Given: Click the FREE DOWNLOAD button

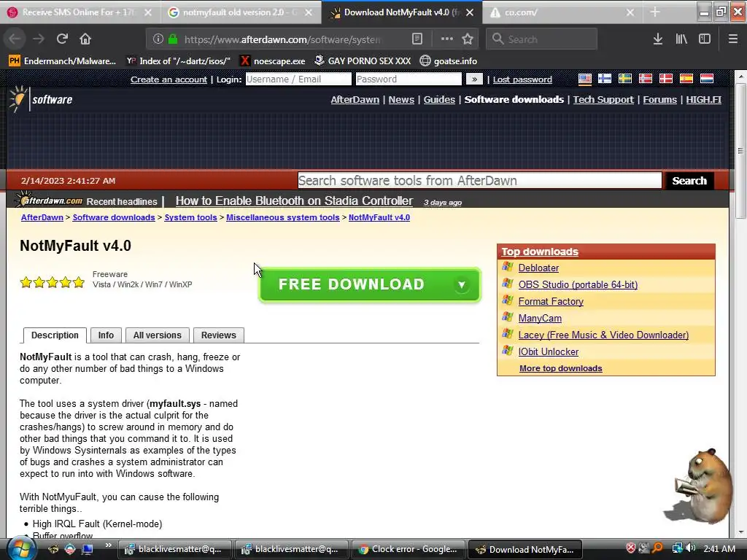Looking at the screenshot, I should (370, 285).
